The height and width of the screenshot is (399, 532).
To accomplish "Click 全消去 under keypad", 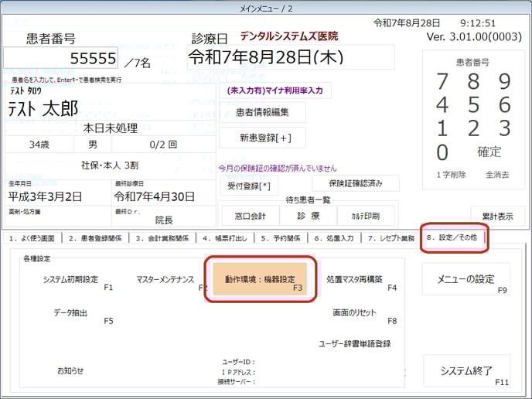I will coord(496,175).
